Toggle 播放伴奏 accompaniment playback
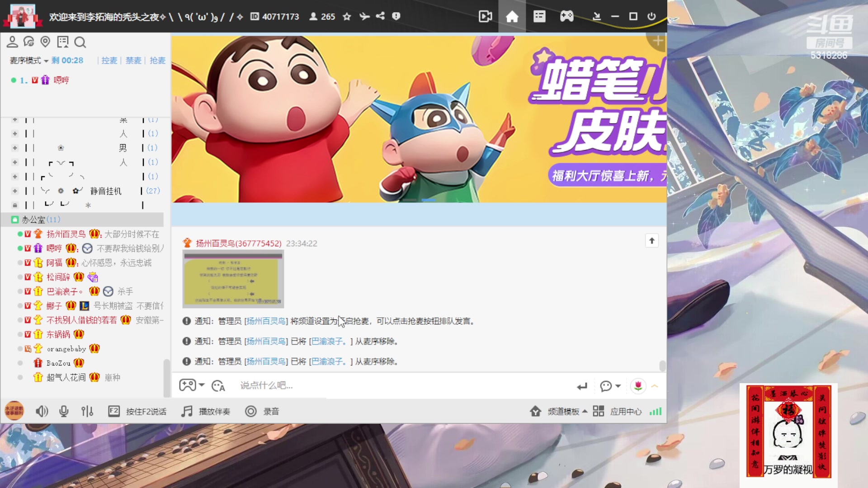Viewport: 868px width, 488px height. pos(206,411)
